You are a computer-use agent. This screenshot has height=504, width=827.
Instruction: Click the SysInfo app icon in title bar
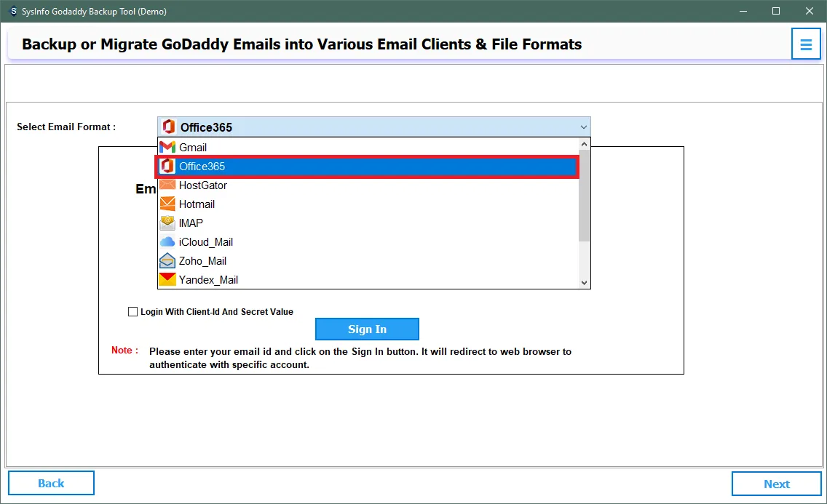coord(13,11)
